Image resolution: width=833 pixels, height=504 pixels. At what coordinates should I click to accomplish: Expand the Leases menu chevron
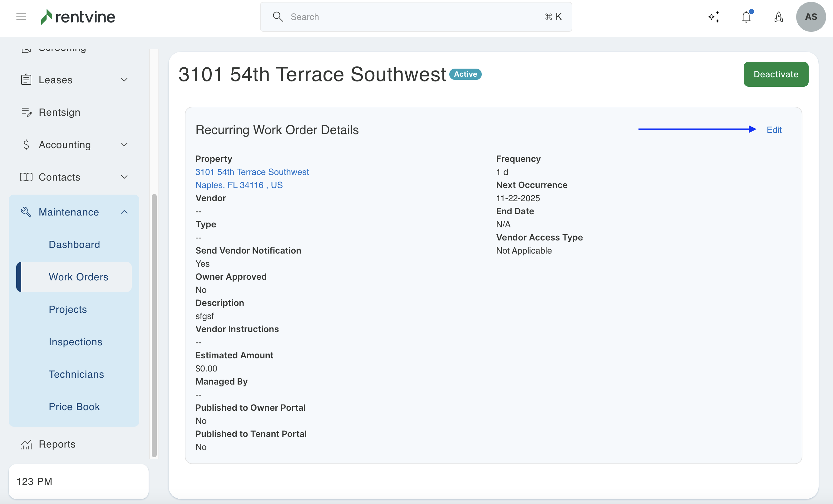coord(124,80)
